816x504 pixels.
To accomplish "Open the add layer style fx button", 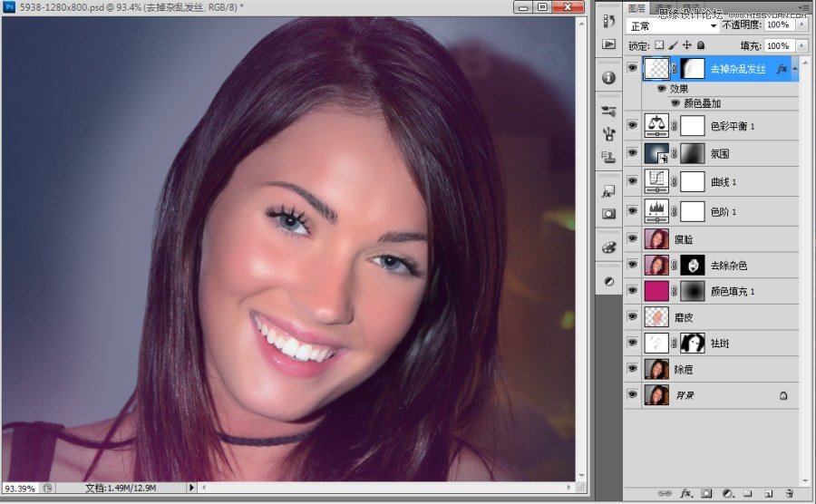I will tap(686, 492).
